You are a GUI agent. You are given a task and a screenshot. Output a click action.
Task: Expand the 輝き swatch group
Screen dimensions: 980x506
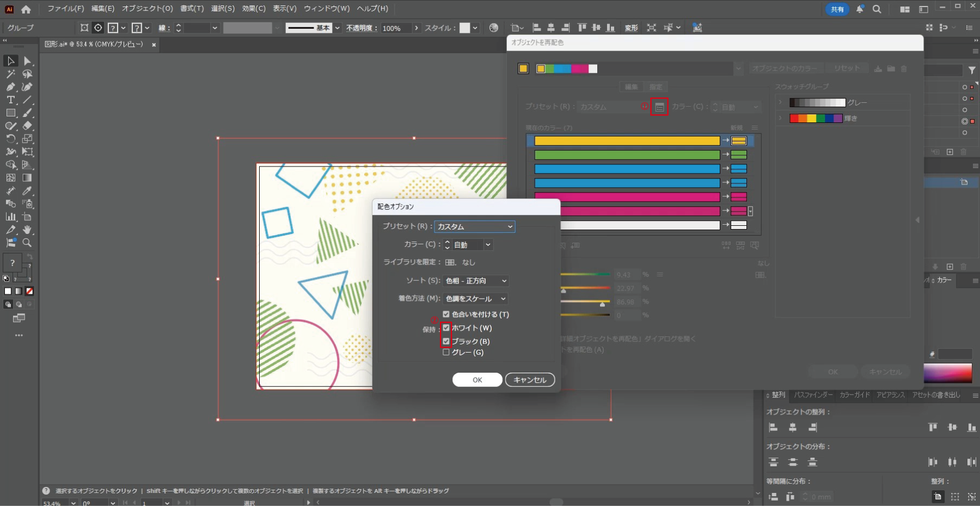coord(780,118)
